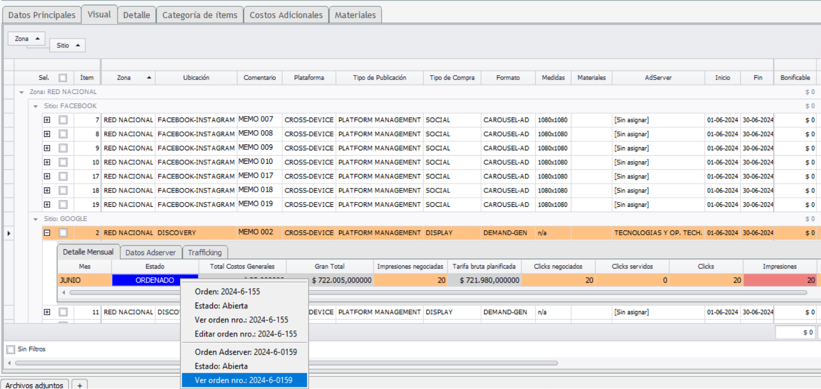Sort by the Formato column header
This screenshot has height=389, width=821.
(508, 77)
